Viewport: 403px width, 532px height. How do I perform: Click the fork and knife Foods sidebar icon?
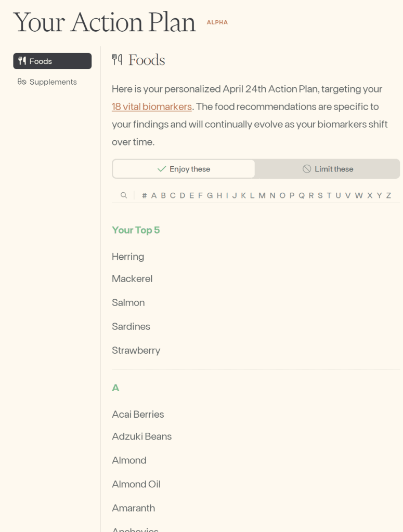[22, 61]
